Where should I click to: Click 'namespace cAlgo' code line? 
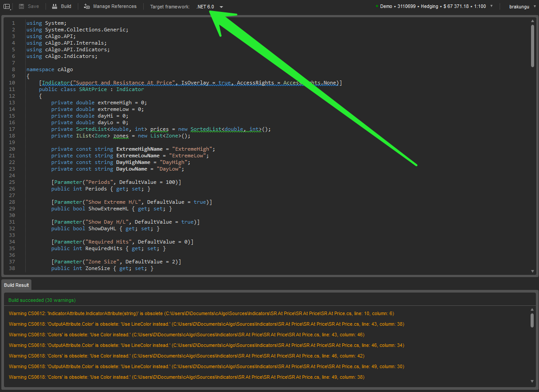(x=50, y=69)
